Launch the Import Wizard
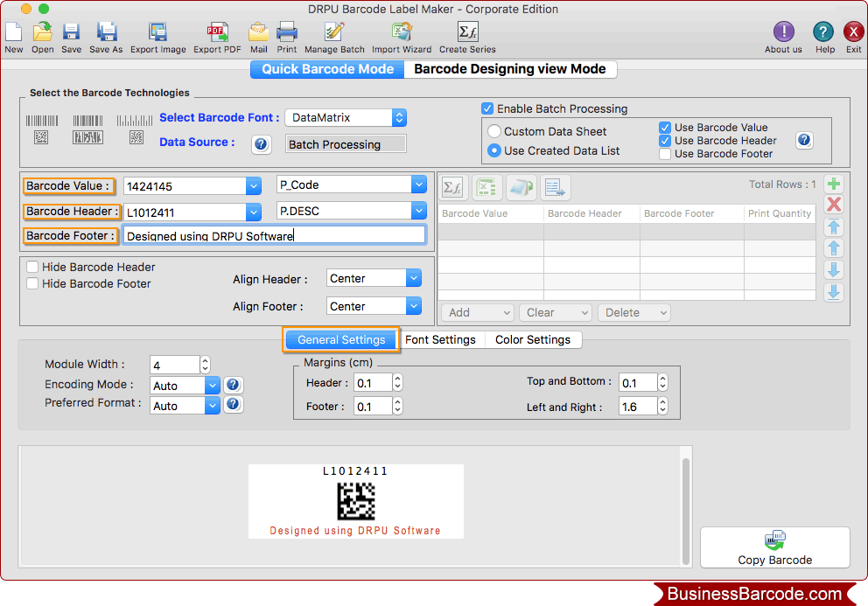The height and width of the screenshot is (606, 868). [402, 32]
